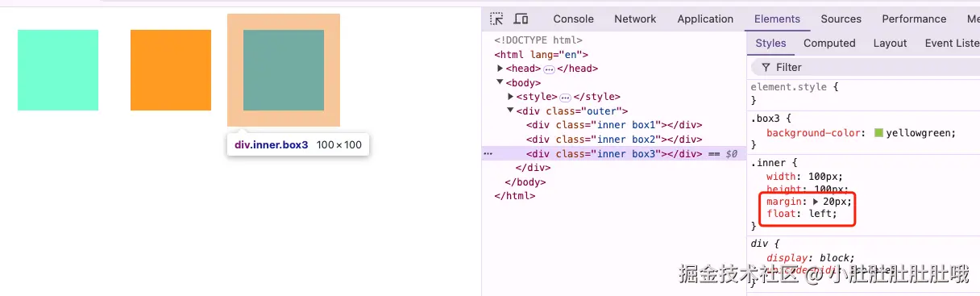The height and width of the screenshot is (296, 980).
Task: Expand the margin shorthand triangle
Action: pos(816,201)
